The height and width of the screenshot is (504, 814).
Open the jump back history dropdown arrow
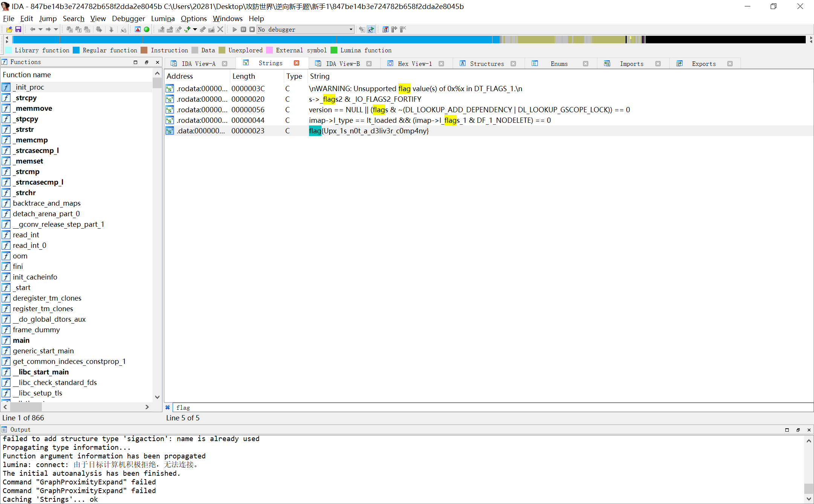tap(40, 29)
